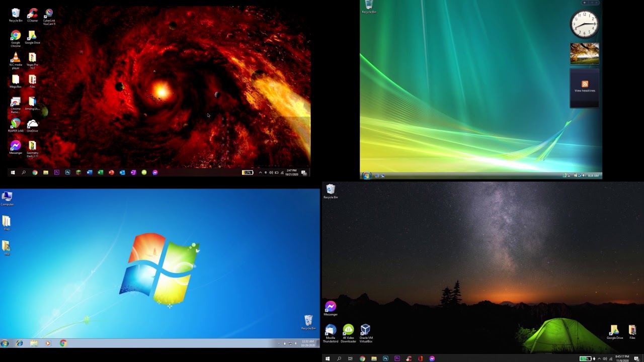Open Start menu on red galaxy desktop taskbar
Screen dimensions: 644x362
13,172
